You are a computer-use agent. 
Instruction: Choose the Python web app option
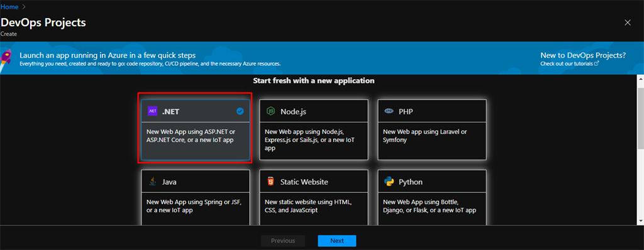point(432,197)
